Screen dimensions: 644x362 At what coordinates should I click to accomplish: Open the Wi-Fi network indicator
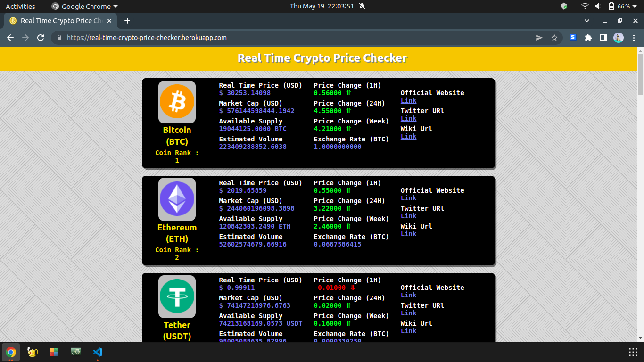coord(585,6)
